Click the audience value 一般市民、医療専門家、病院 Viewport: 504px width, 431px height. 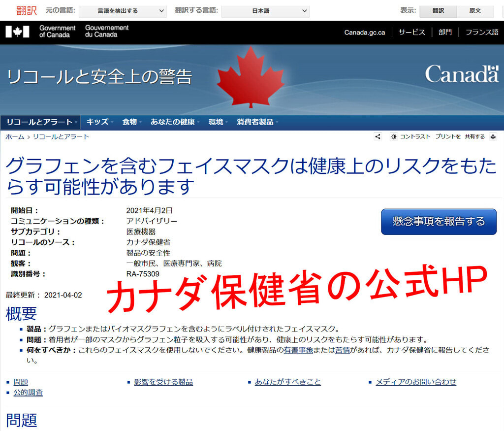pos(174,264)
